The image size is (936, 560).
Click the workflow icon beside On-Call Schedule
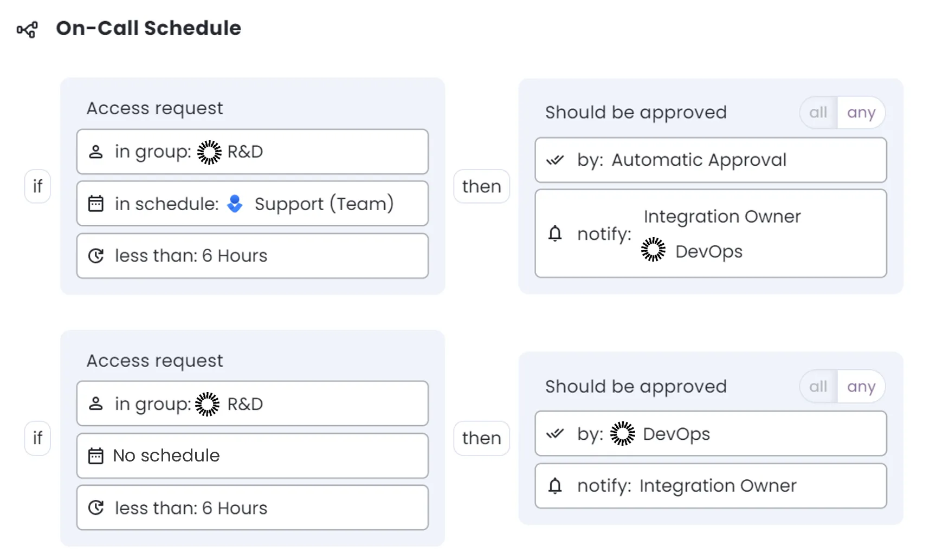click(x=27, y=29)
